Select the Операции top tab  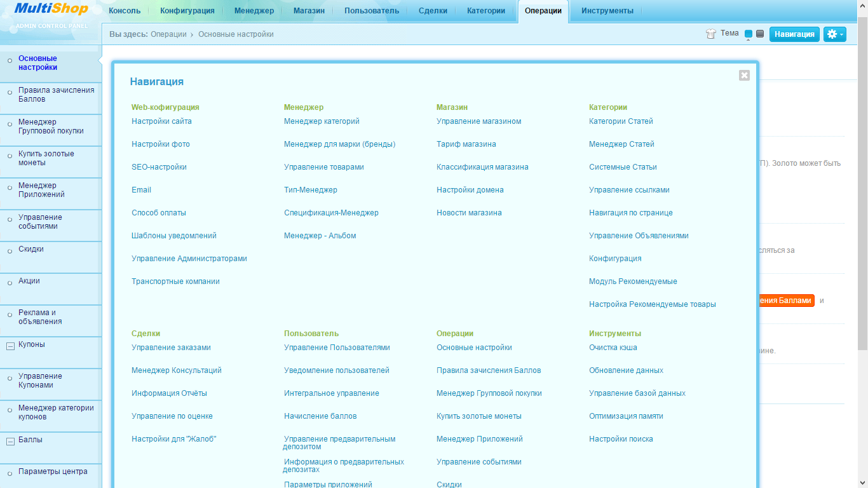tap(543, 11)
